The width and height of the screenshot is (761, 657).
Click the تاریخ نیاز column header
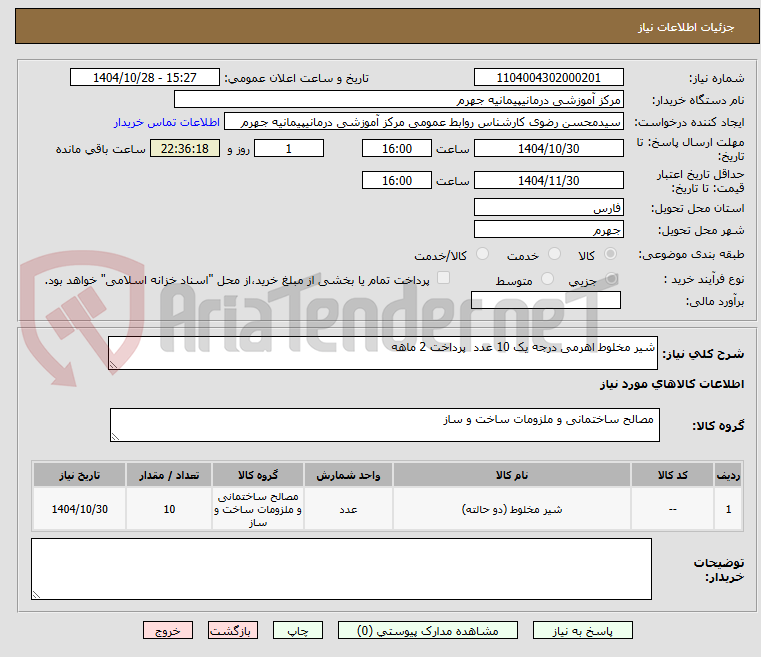tap(80, 475)
